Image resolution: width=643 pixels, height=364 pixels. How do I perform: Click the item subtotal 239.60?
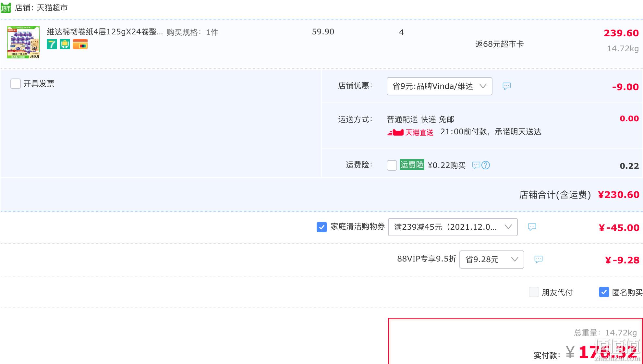[621, 33]
